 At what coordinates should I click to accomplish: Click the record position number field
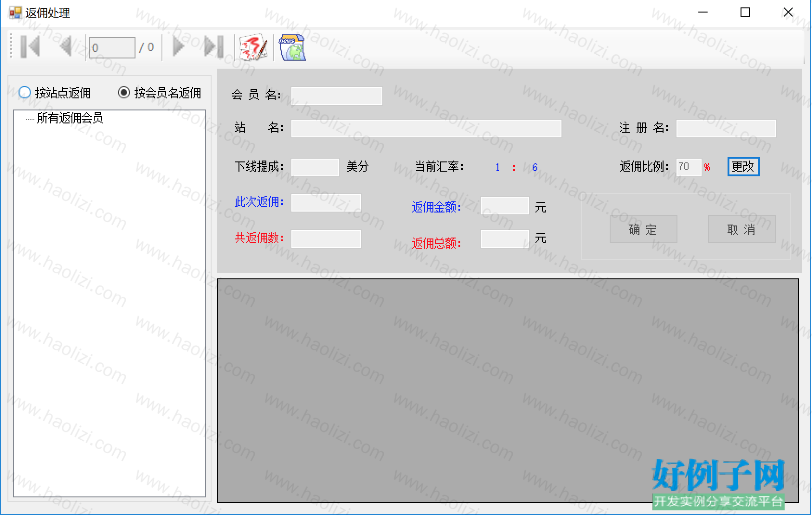click(112, 48)
